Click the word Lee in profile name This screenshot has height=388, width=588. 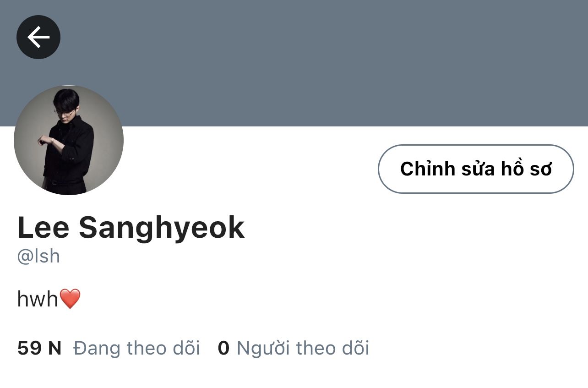[x=44, y=228]
